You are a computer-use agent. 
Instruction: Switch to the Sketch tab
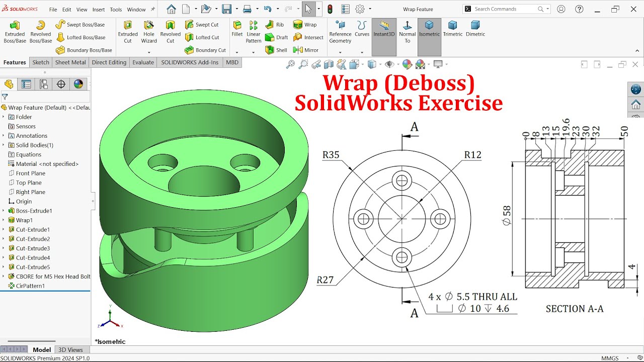(41, 62)
